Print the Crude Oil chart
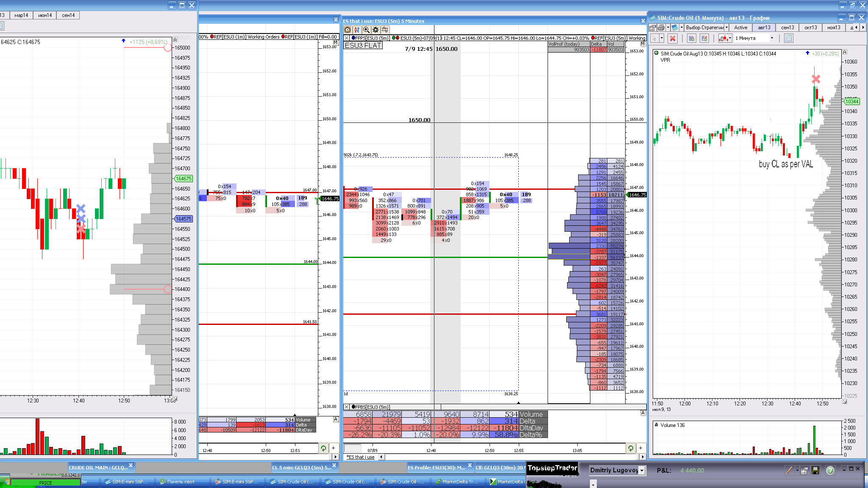The image size is (868, 488). (661, 28)
